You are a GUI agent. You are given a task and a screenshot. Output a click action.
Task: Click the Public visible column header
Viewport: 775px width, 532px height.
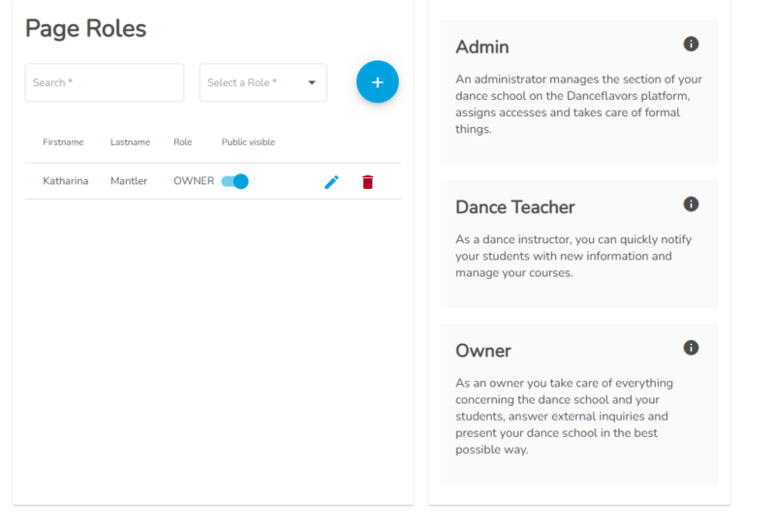(x=248, y=141)
